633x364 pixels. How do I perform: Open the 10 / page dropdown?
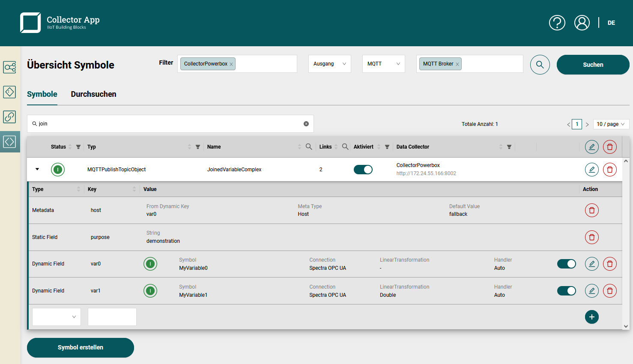click(611, 124)
